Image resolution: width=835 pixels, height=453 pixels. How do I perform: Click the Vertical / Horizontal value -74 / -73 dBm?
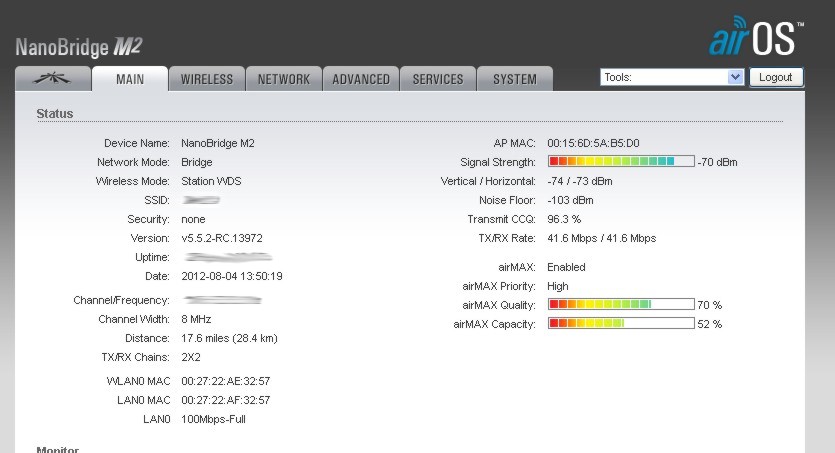coord(580,181)
